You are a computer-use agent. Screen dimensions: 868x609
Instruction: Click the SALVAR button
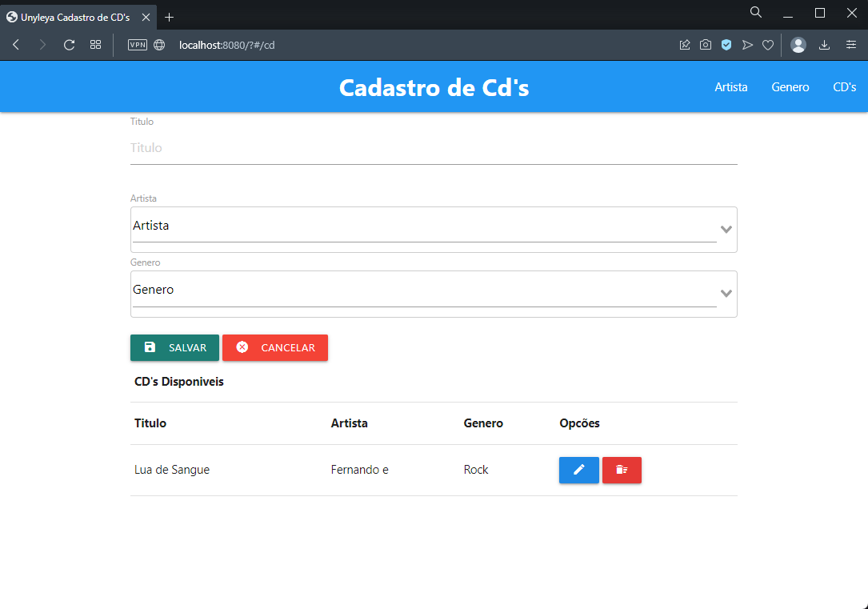pos(174,347)
